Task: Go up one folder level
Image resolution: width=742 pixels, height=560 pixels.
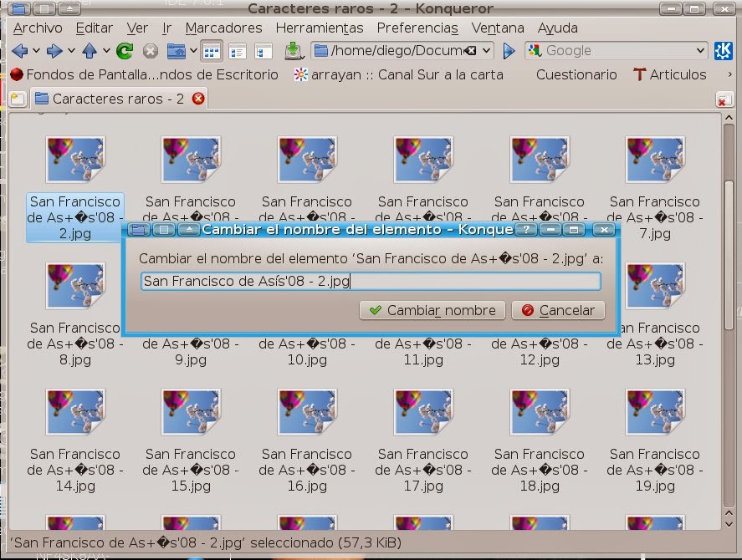Action: click(x=90, y=51)
